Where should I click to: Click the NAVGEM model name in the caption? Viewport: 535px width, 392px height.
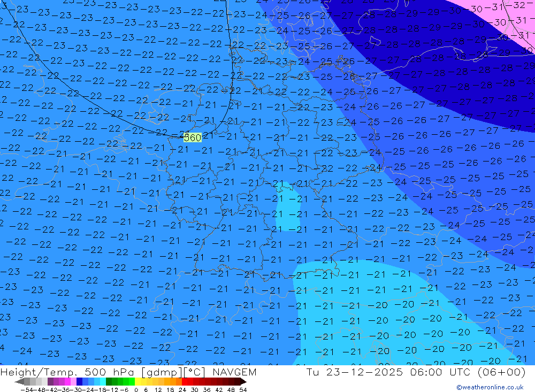[234, 372]
